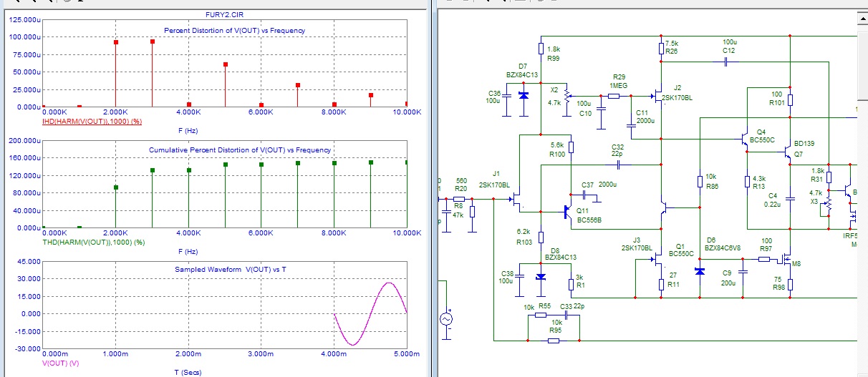Viewport: 868px width, 377px height.
Task: Click the 2 kHz red harmonic data point
Action: [116, 42]
